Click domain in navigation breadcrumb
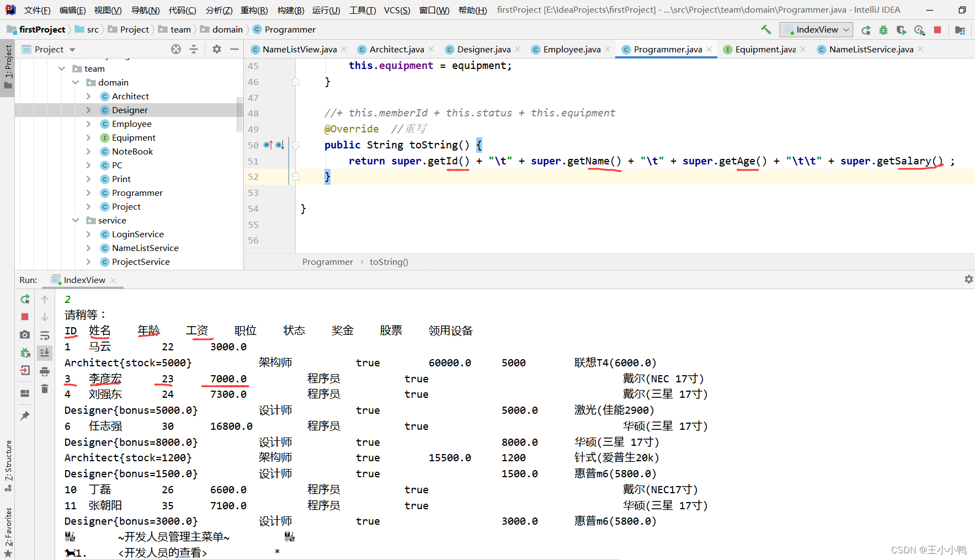 pos(227,30)
